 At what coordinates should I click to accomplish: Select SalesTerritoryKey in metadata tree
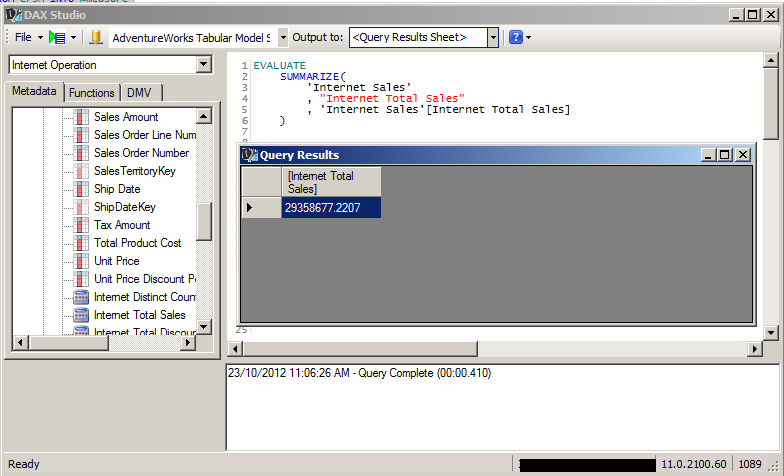(x=134, y=171)
